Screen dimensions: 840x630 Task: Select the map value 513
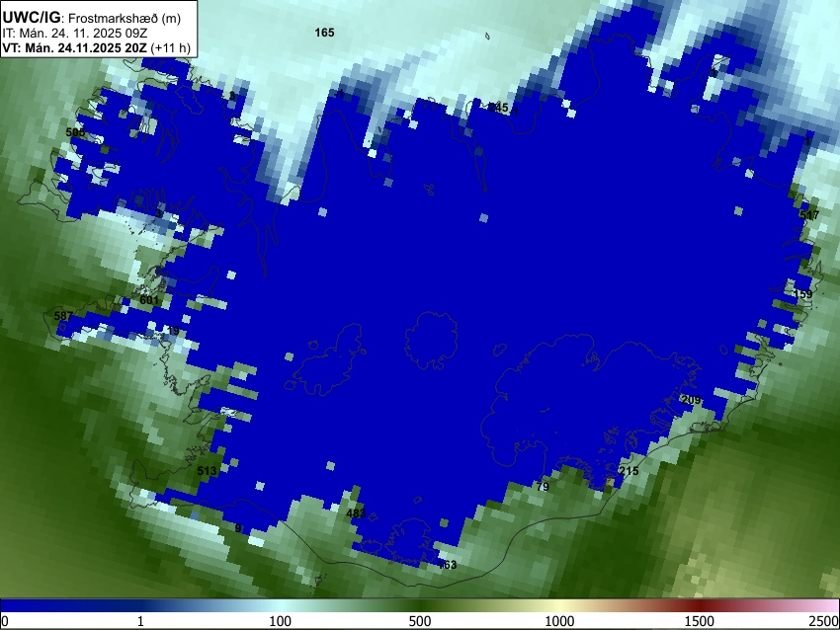click(x=207, y=471)
